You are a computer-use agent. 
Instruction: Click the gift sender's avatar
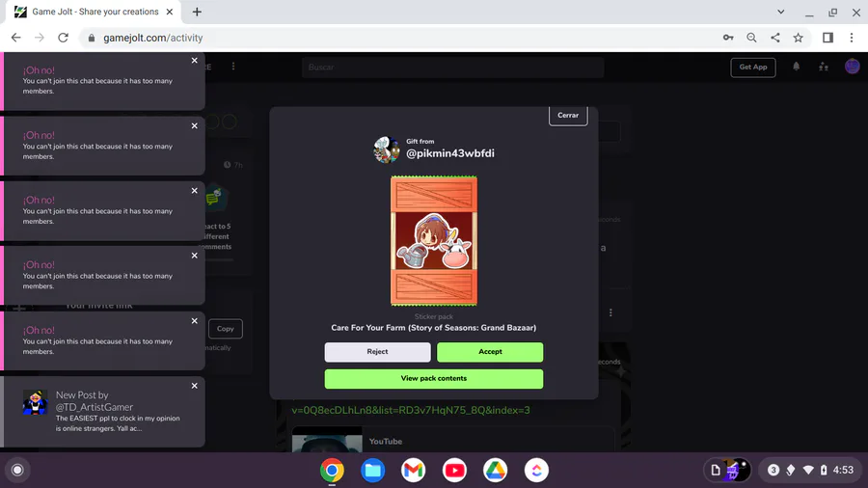387,149
